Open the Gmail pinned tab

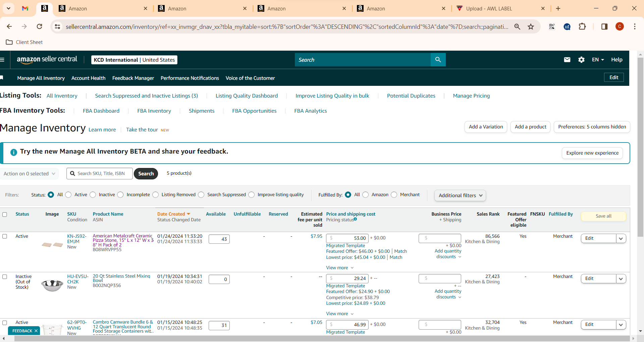pos(25,8)
